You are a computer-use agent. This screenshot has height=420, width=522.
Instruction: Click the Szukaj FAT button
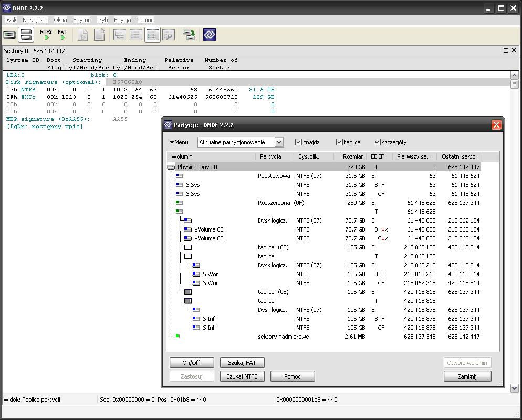tap(242, 363)
